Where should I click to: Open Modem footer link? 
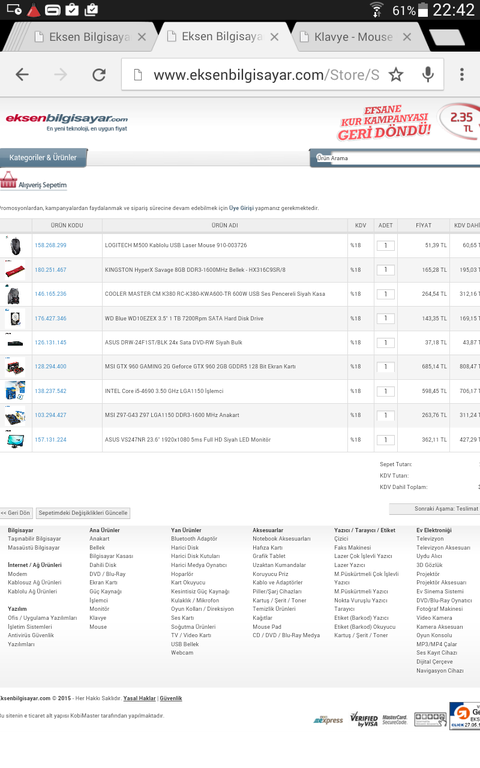click(18, 574)
